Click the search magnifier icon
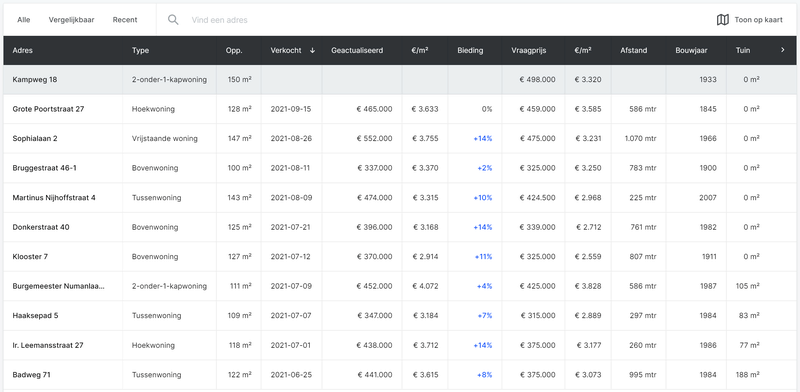This screenshot has width=800, height=392. [x=173, y=20]
